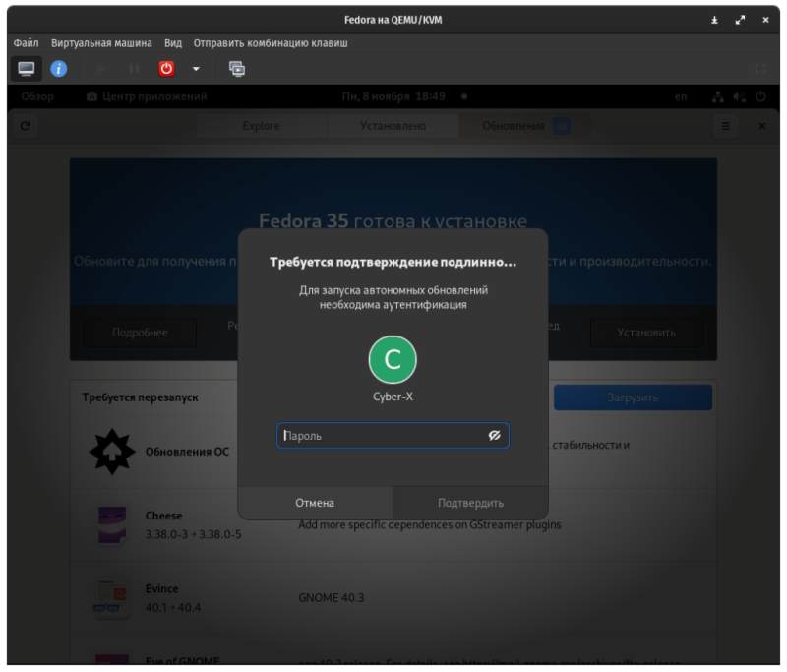Click the Требуется перезапуск heading

point(140,397)
